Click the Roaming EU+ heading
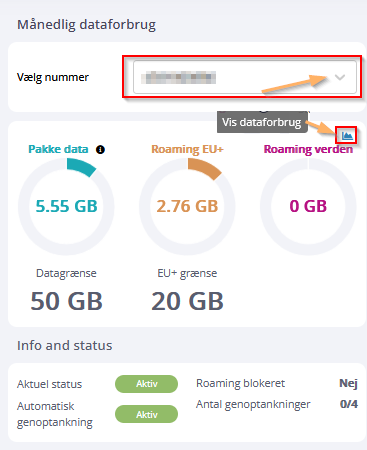This screenshot has width=367, height=450. click(187, 149)
